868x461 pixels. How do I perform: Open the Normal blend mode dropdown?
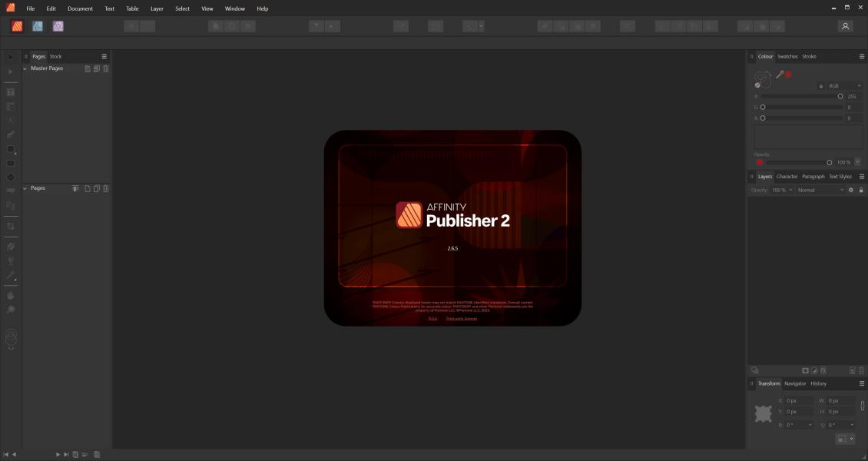[820, 190]
